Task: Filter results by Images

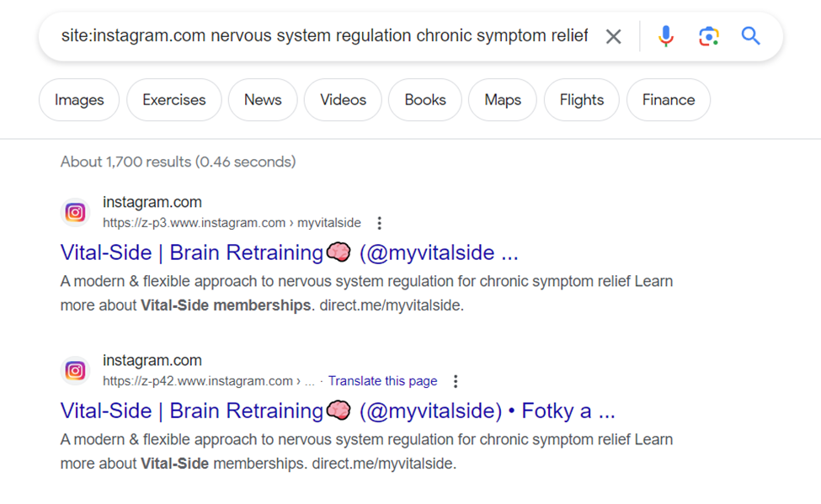Action: click(79, 100)
